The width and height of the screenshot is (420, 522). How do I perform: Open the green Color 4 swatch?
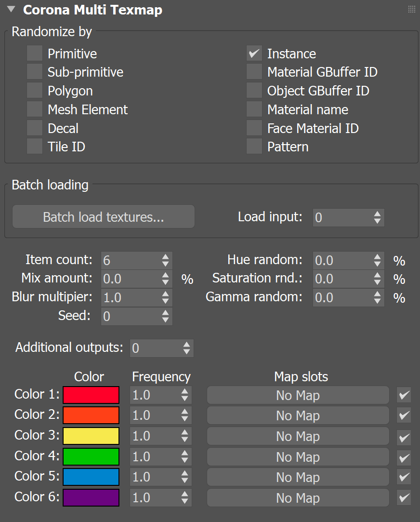(91, 456)
